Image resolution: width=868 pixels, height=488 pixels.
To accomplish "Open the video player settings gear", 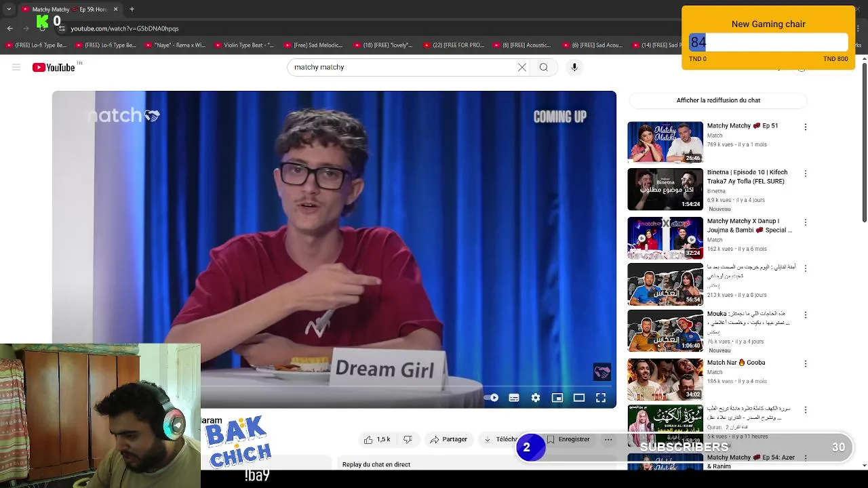I will point(536,398).
